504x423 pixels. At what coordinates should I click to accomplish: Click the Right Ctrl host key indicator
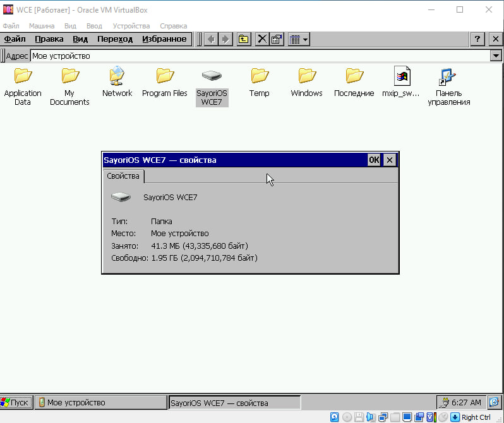click(472, 417)
